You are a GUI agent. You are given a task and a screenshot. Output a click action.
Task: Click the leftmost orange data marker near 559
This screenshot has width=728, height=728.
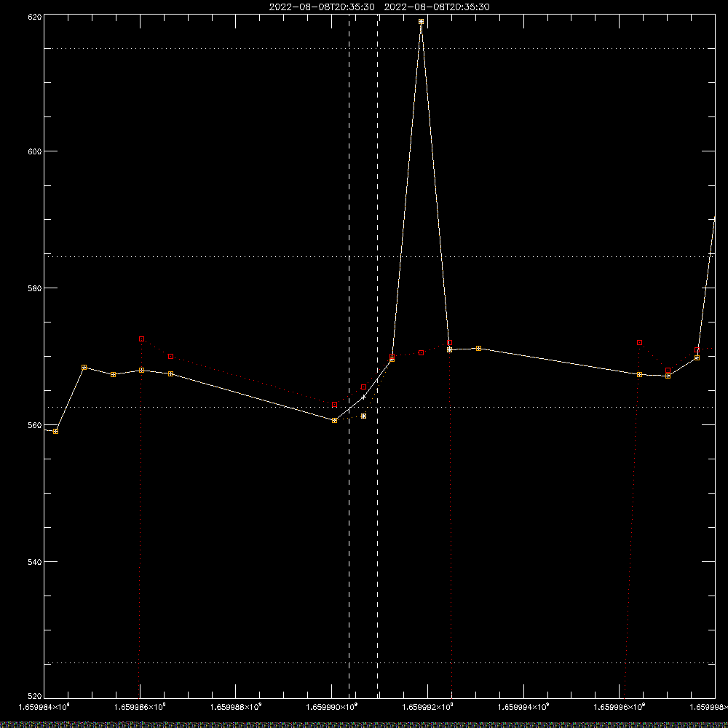(x=56, y=431)
